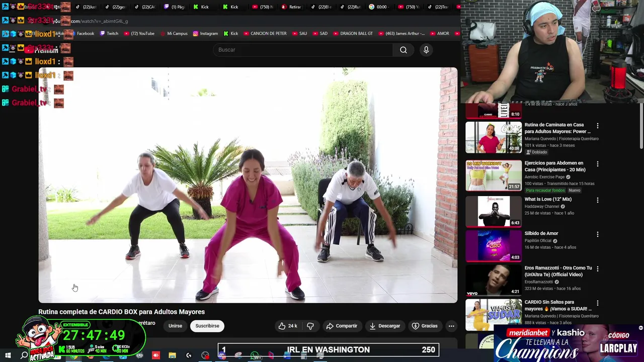Open the AMOR bookmark
Image resolution: width=644 pixels, height=362 pixels.
pos(440,34)
